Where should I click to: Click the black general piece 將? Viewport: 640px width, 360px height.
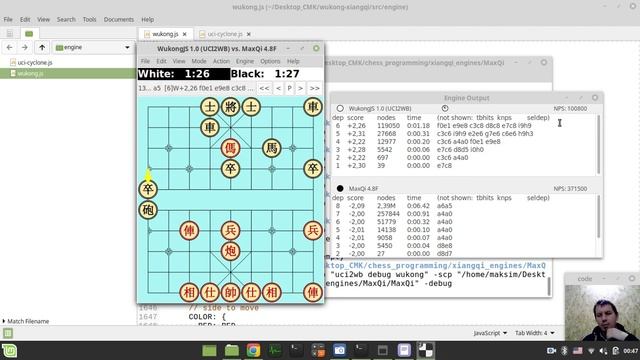tap(230, 107)
